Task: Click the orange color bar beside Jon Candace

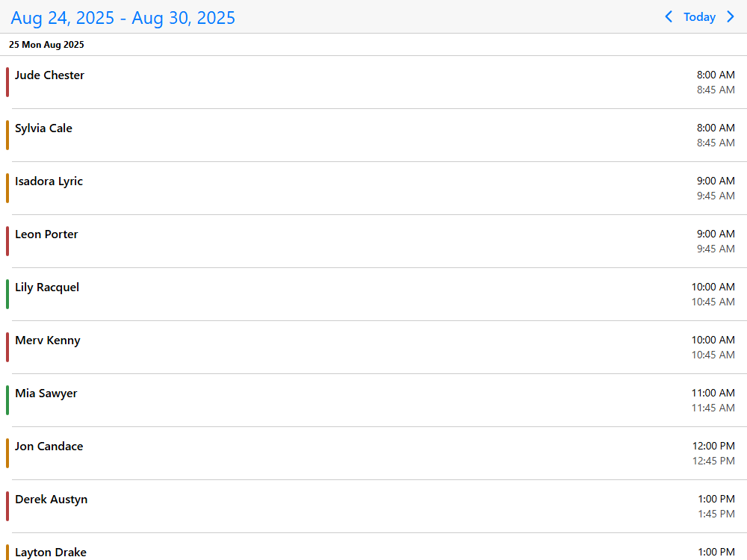Action: point(7,453)
